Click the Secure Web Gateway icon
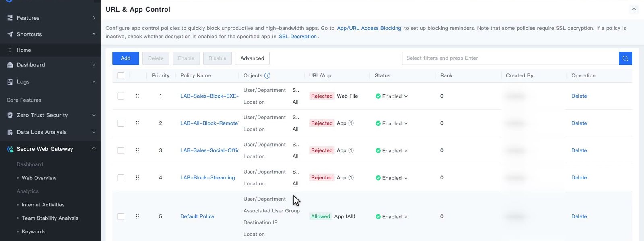Image resolution: width=644 pixels, height=241 pixels. point(10,149)
